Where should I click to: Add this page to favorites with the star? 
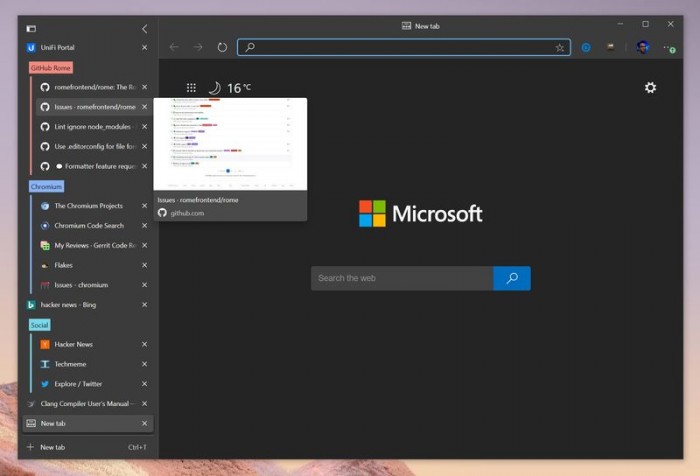(x=560, y=47)
